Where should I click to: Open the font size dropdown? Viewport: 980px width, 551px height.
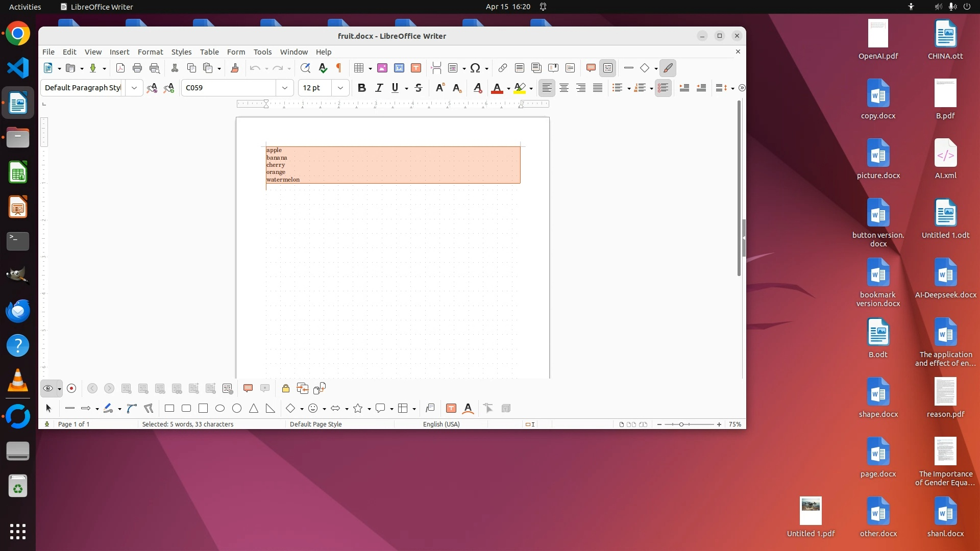(340, 88)
